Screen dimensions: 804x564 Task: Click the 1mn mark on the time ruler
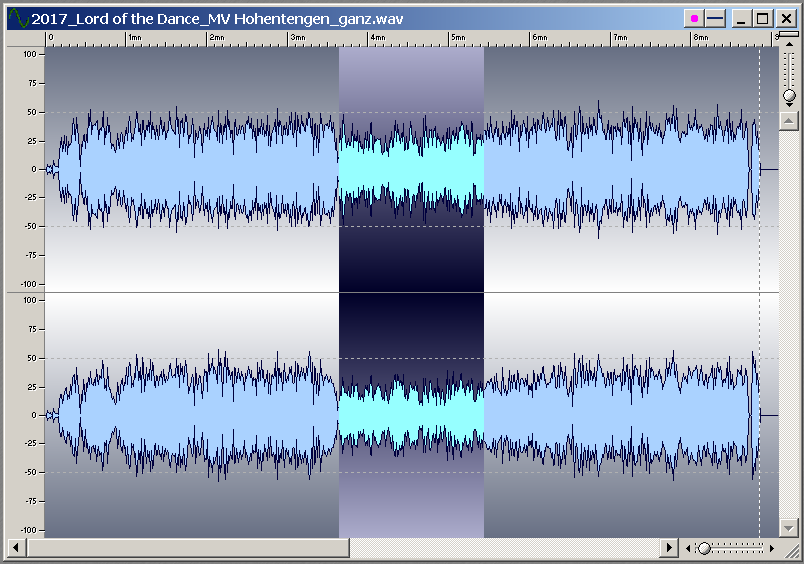(134, 37)
